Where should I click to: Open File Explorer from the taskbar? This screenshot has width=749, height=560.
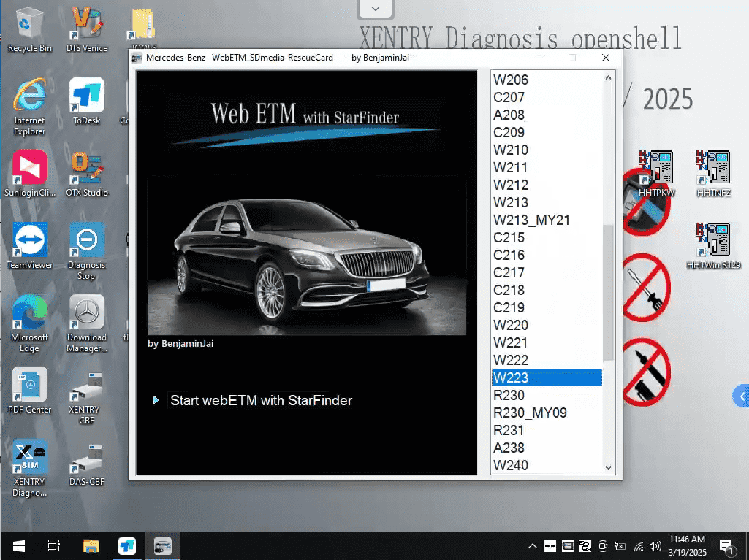coord(91,546)
